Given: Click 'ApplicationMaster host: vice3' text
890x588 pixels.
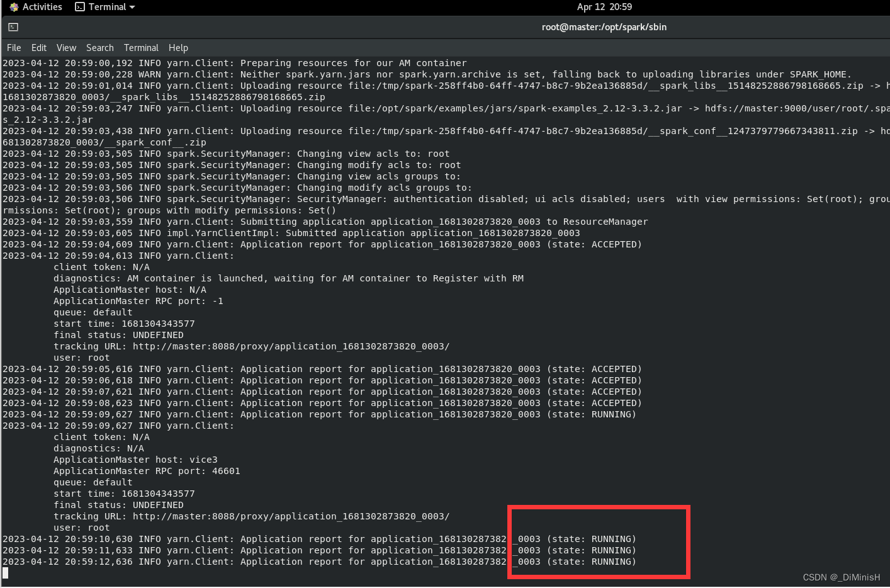Looking at the screenshot, I should (135, 460).
